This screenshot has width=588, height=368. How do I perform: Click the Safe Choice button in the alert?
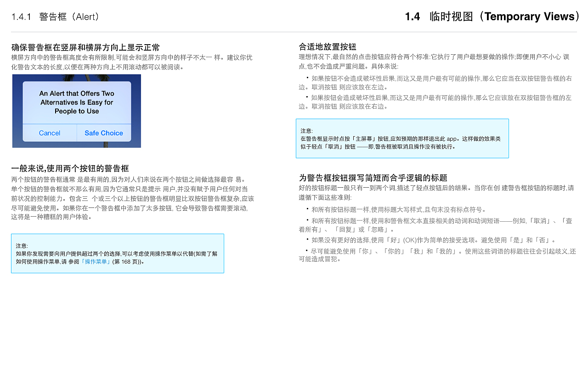pos(104,133)
